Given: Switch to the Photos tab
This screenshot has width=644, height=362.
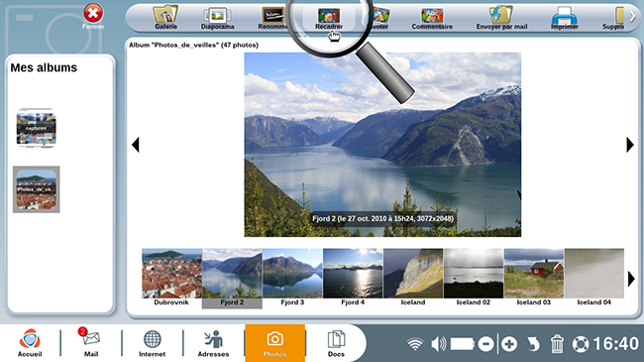Looking at the screenshot, I should pos(274,343).
